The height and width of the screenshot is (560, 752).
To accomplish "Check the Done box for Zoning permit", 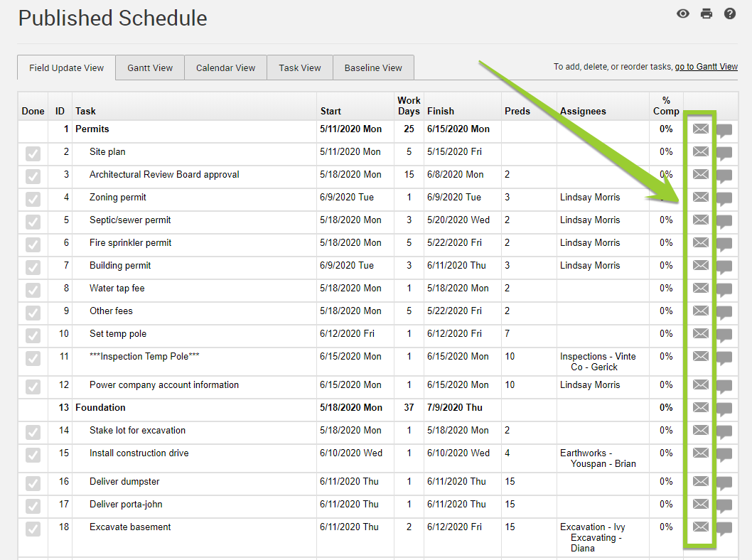I will pyautogui.click(x=33, y=200).
